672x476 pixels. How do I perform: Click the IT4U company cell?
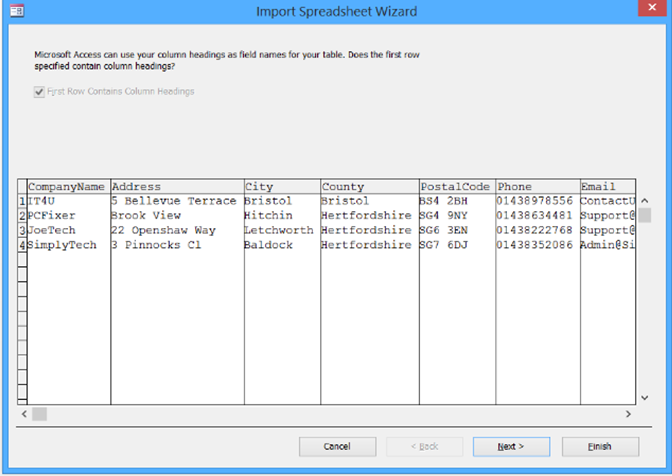pyautogui.click(x=69, y=201)
